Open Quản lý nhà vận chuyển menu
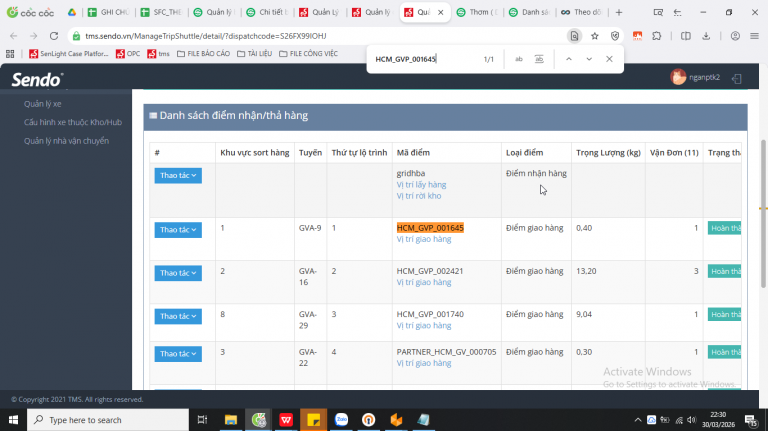 click(67, 141)
